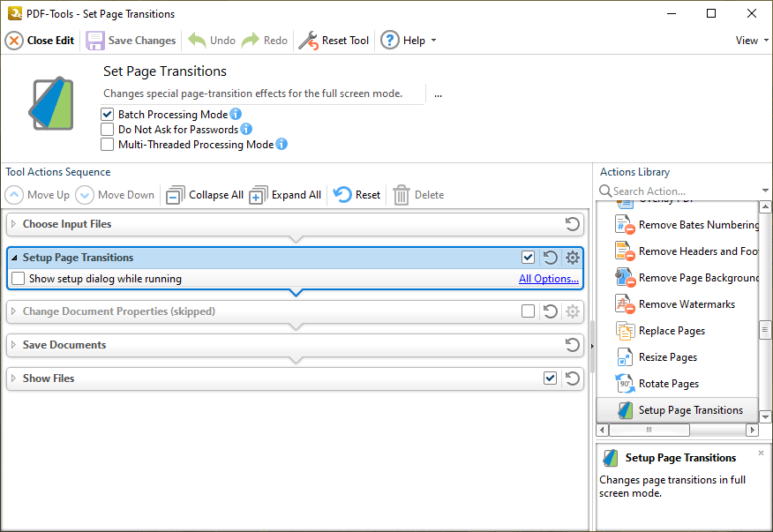Open the Help dropdown arrow

tap(433, 41)
